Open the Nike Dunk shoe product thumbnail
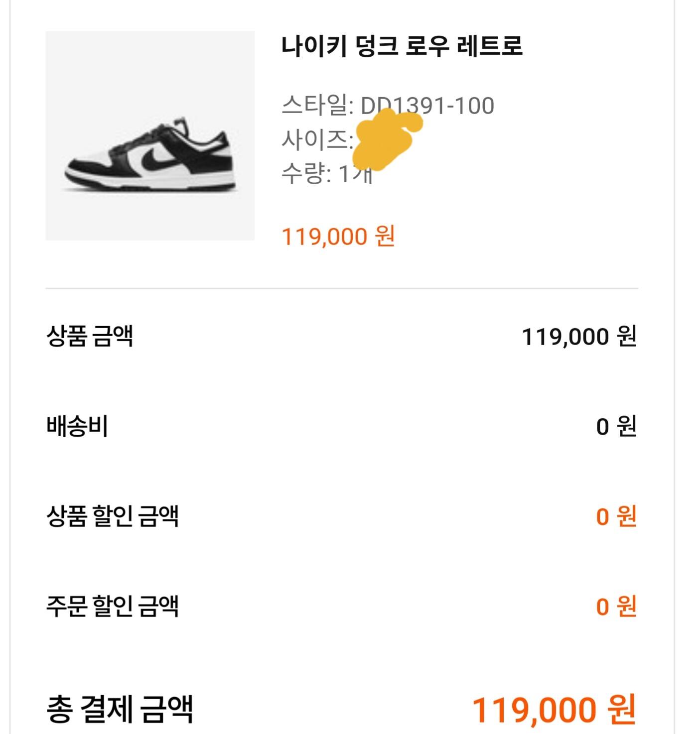This screenshot has height=734, width=700. point(150,136)
